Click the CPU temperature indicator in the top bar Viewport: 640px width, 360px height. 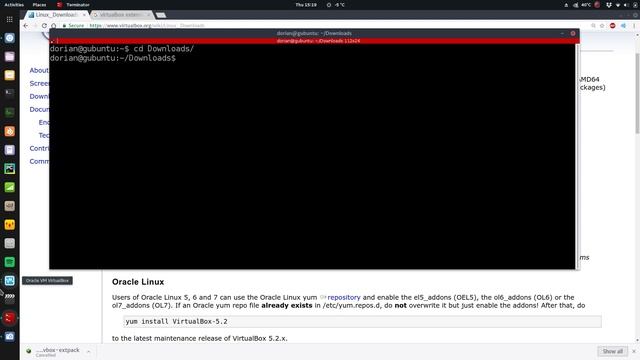[582, 5]
